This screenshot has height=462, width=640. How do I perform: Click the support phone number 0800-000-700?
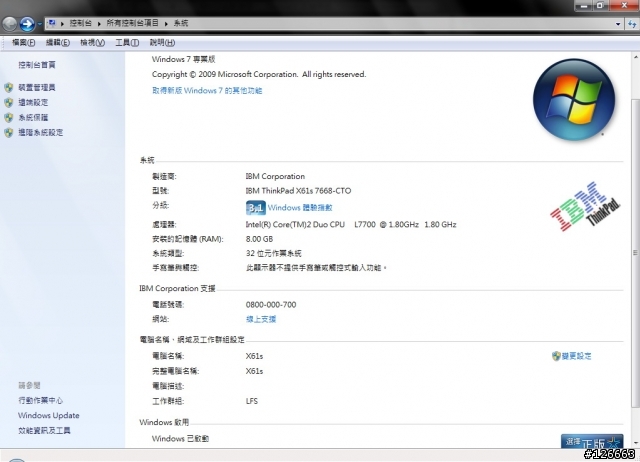tap(271, 304)
